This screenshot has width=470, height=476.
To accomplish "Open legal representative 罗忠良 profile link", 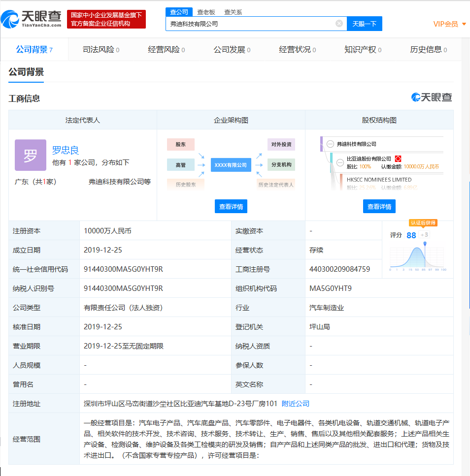I will coord(66,150).
